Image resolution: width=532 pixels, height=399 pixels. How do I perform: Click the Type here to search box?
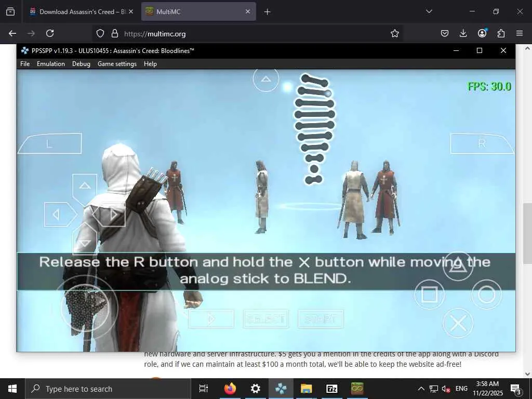[108, 389]
